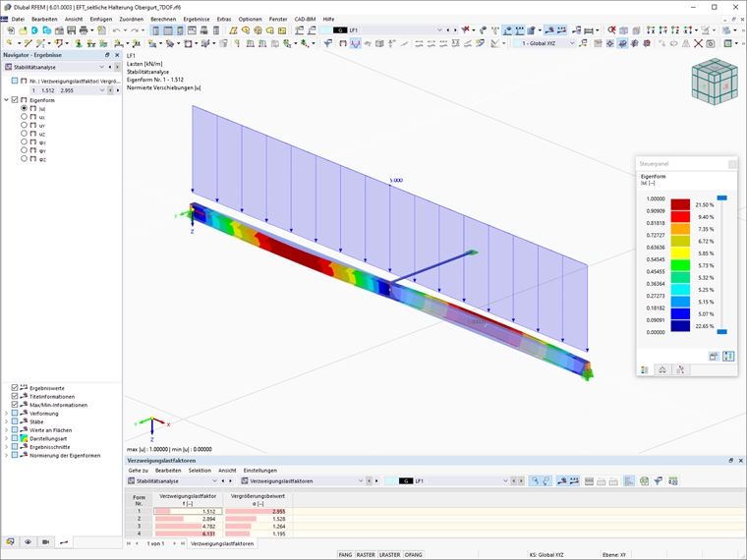Viewport: 747px width, 560px height.
Task: Click the Navigator eye display tab icon
Action: click(x=29, y=542)
